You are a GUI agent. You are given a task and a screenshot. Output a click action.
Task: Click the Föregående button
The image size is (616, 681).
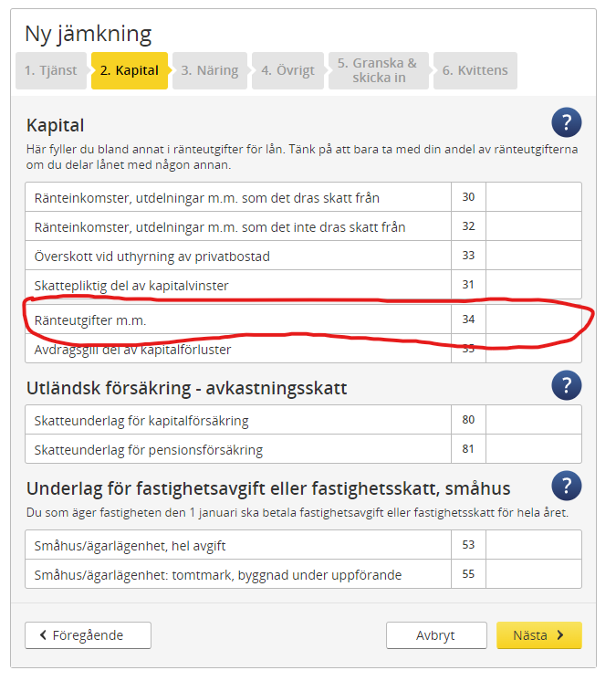click(88, 635)
